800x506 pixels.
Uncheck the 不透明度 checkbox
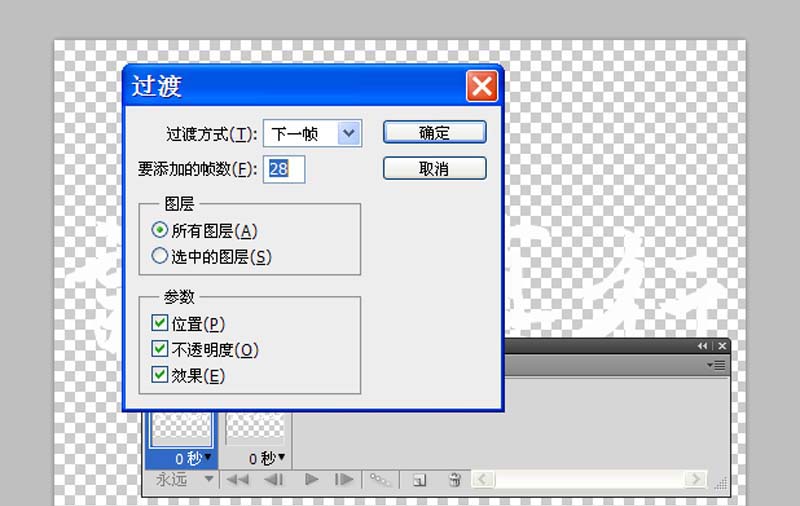pyautogui.click(x=160, y=349)
